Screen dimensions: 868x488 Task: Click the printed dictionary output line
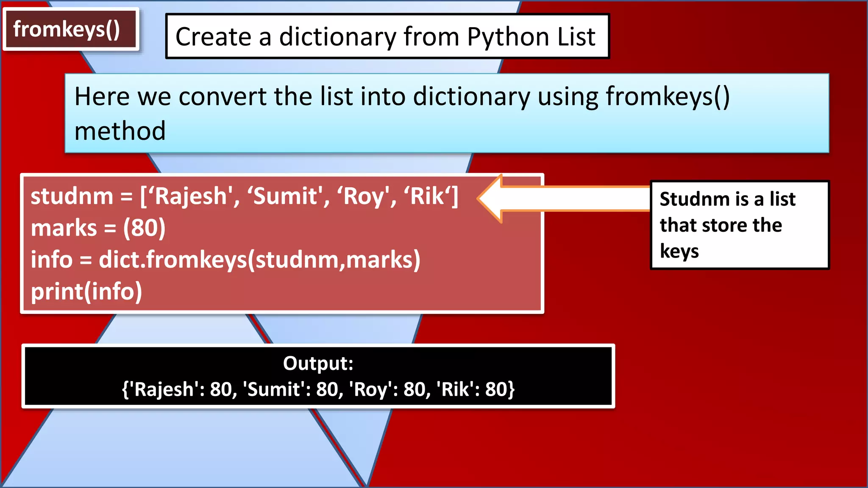point(318,389)
